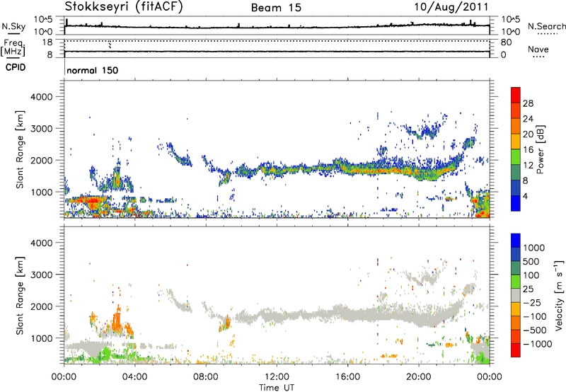Click the date '10/Aug/2011'
This screenshot has width=566, height=392.
pyautogui.click(x=451, y=7)
